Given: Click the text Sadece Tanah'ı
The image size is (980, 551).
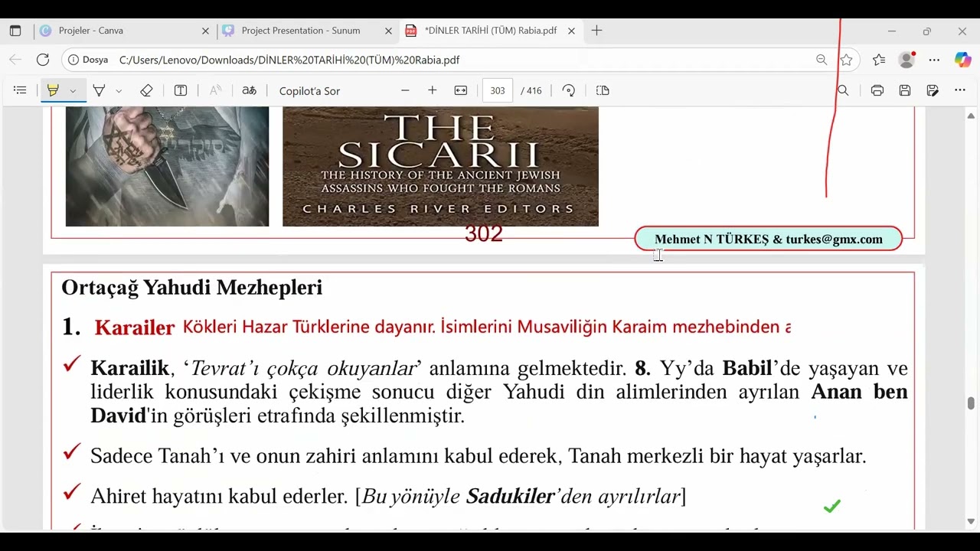Looking at the screenshot, I should (x=158, y=456).
